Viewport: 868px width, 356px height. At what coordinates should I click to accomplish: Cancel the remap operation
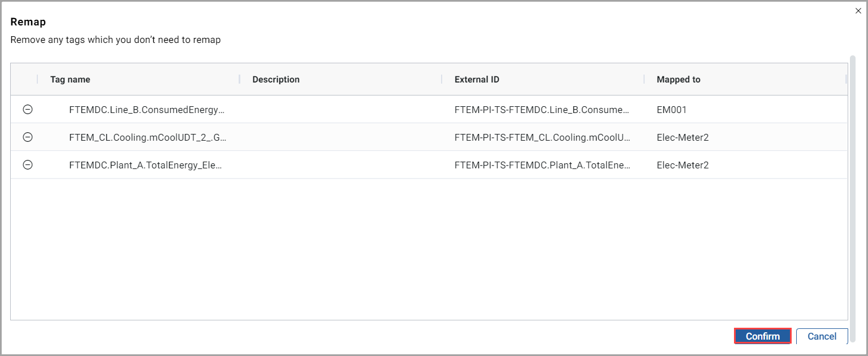tap(822, 336)
